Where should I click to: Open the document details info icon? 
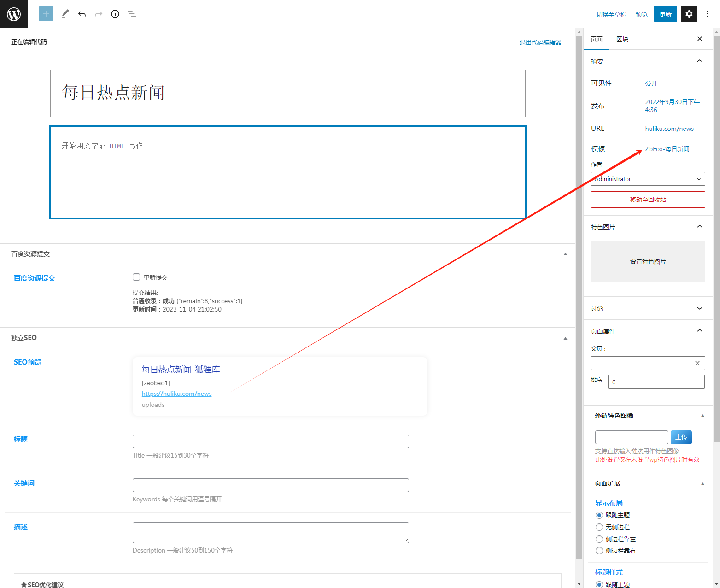click(x=115, y=14)
